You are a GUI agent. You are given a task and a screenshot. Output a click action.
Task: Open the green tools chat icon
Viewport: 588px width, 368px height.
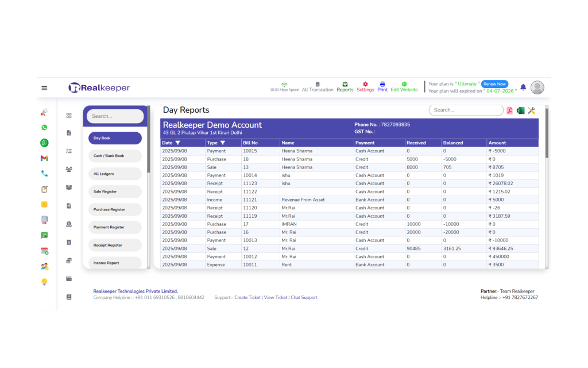44,235
